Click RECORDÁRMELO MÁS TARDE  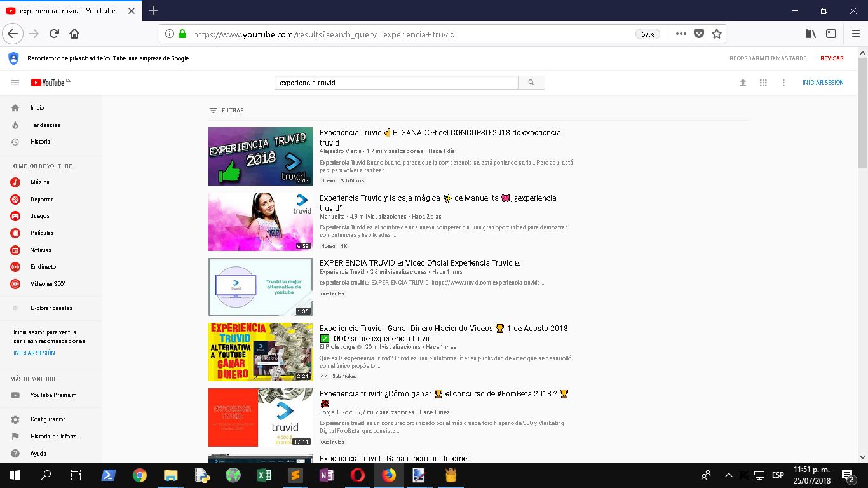pos(768,58)
